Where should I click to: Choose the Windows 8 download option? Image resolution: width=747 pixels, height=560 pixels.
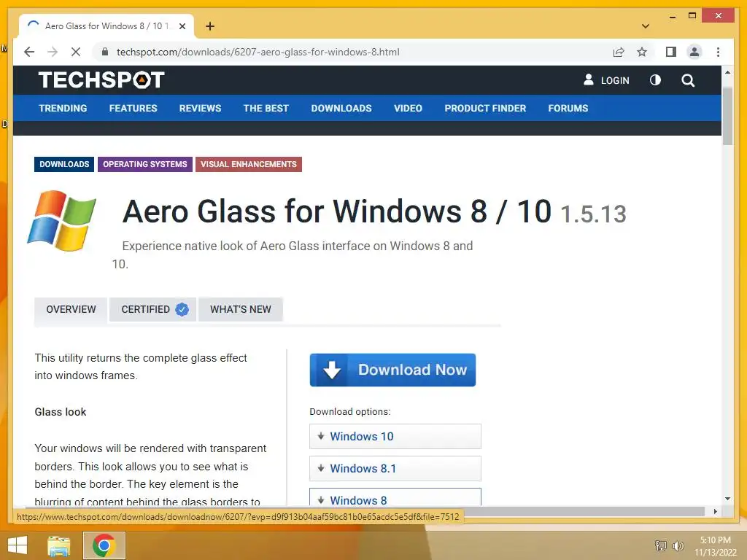tap(395, 497)
